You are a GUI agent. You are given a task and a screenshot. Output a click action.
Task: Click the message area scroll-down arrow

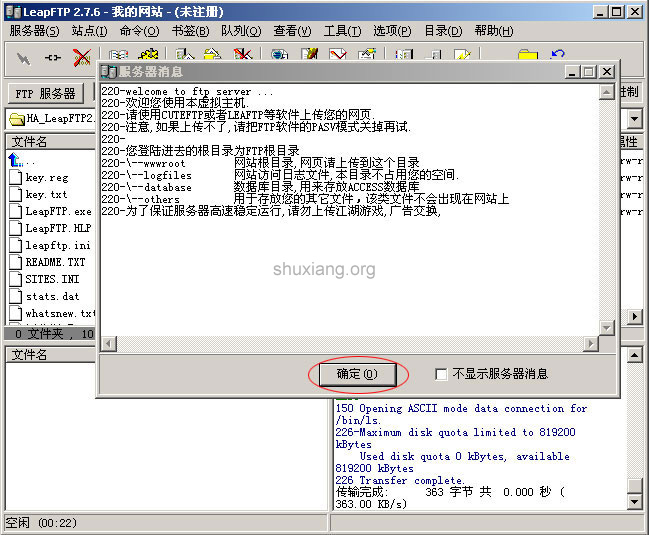(606, 328)
